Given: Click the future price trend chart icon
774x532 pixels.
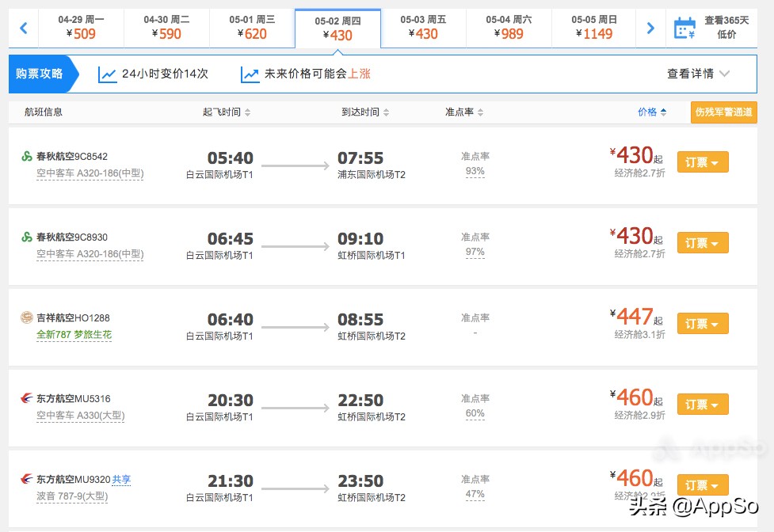Looking at the screenshot, I should click(x=250, y=74).
